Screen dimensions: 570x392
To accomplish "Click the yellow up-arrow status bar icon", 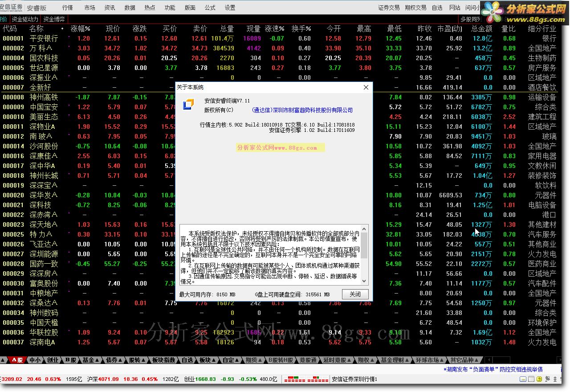I will pyautogui.click(x=539, y=379).
